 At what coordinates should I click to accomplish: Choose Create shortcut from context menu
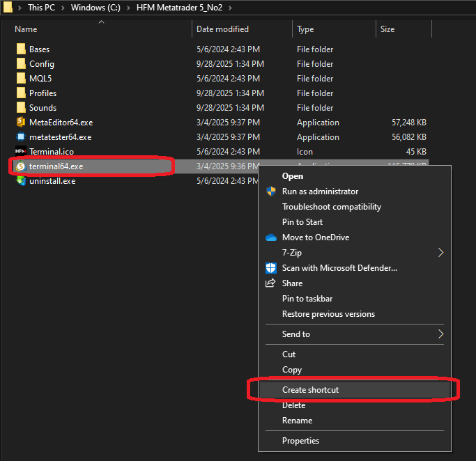point(310,390)
